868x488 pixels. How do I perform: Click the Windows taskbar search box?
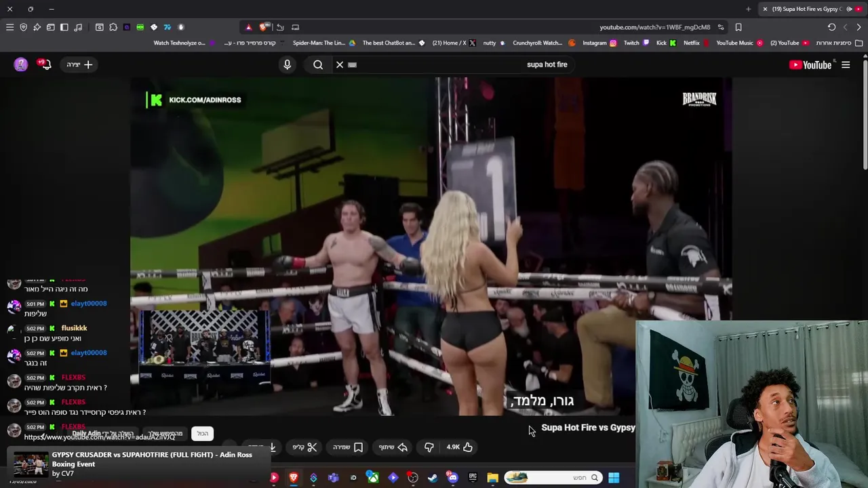click(553, 478)
